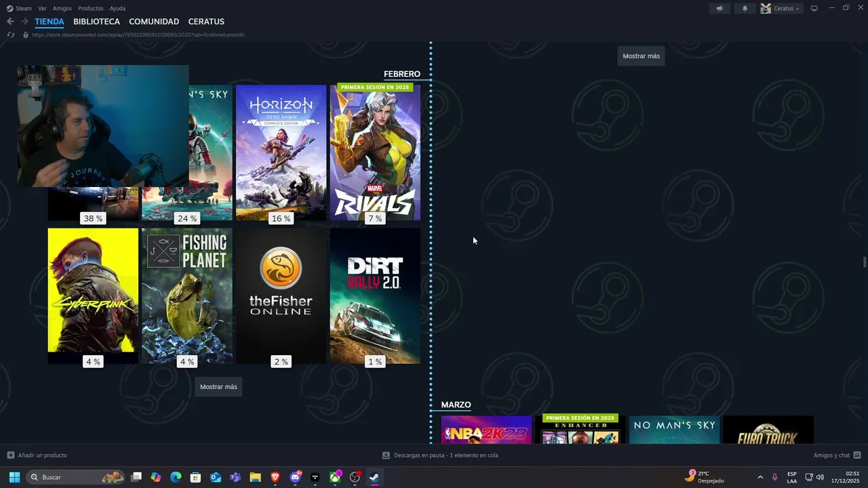Screen dimensions: 868x488
Task: Open theFisher Online cover
Action: tap(281, 296)
